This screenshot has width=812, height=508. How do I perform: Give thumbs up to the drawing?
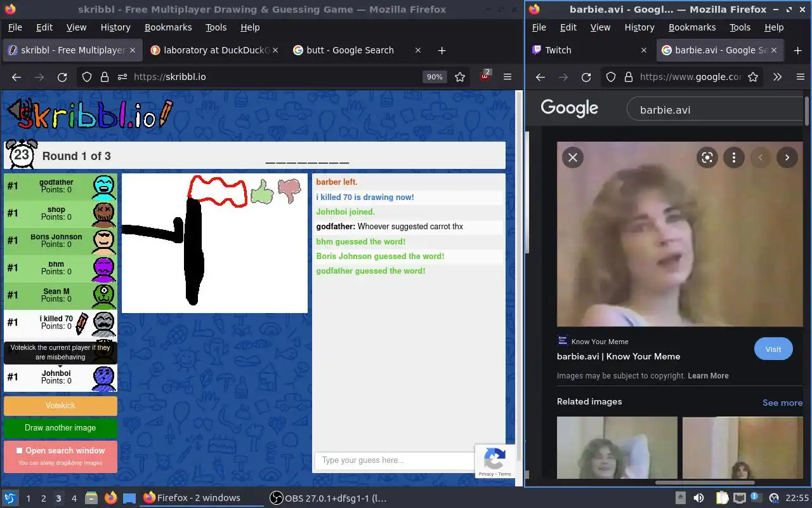261,191
